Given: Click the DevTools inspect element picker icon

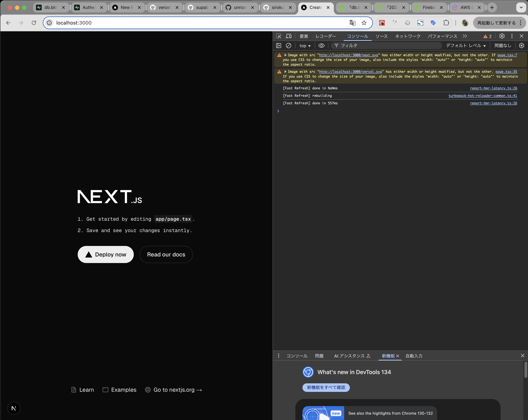Looking at the screenshot, I should point(279,36).
